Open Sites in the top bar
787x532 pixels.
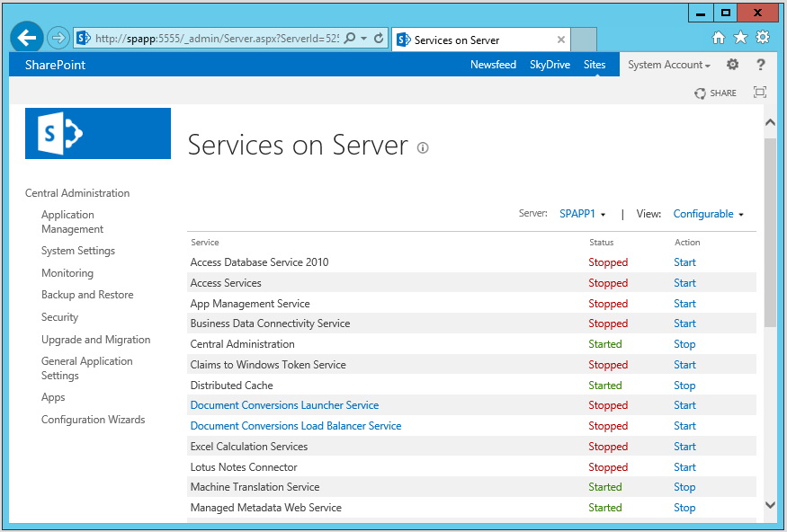(595, 65)
